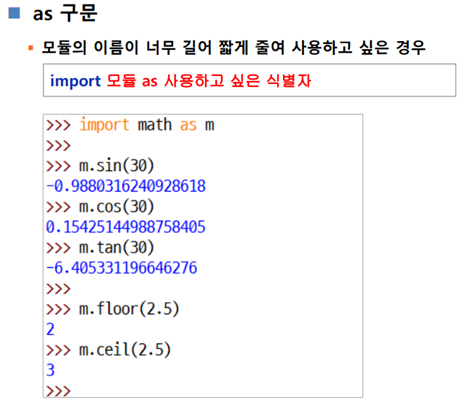Click the code line 'm.ceil(2.5)'

point(125,350)
